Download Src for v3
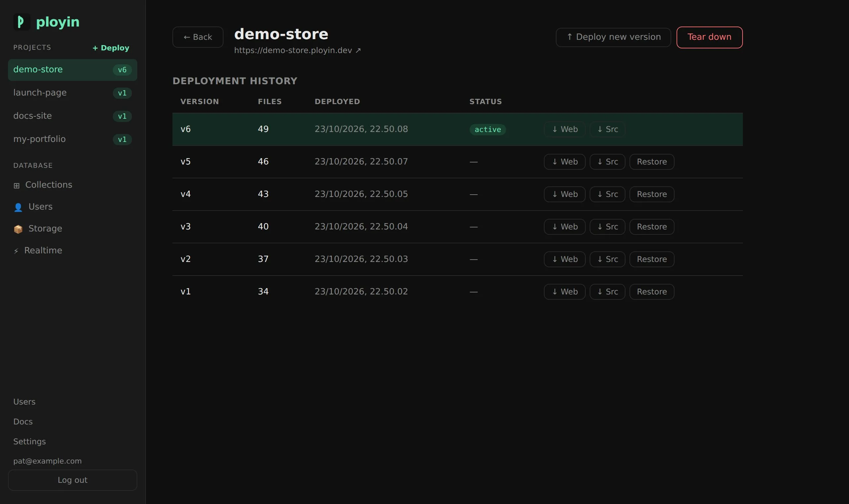Screen dimensions: 849x504 tap(607, 226)
